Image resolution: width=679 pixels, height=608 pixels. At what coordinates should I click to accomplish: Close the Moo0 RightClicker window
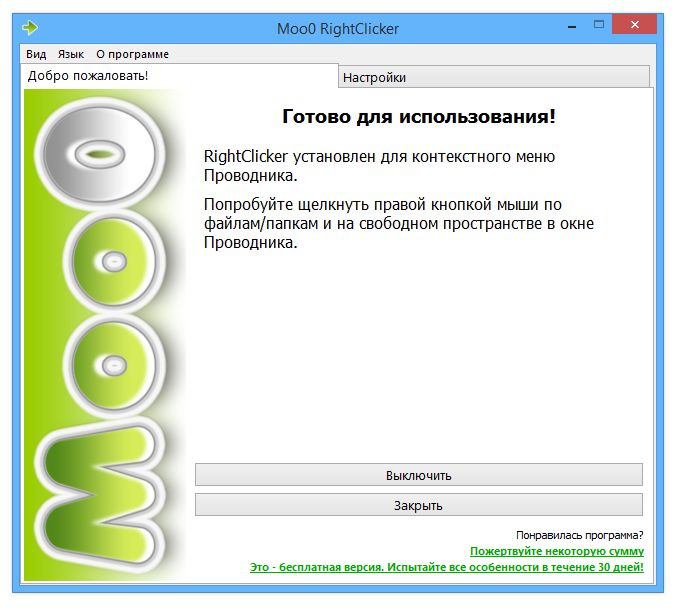(x=634, y=24)
